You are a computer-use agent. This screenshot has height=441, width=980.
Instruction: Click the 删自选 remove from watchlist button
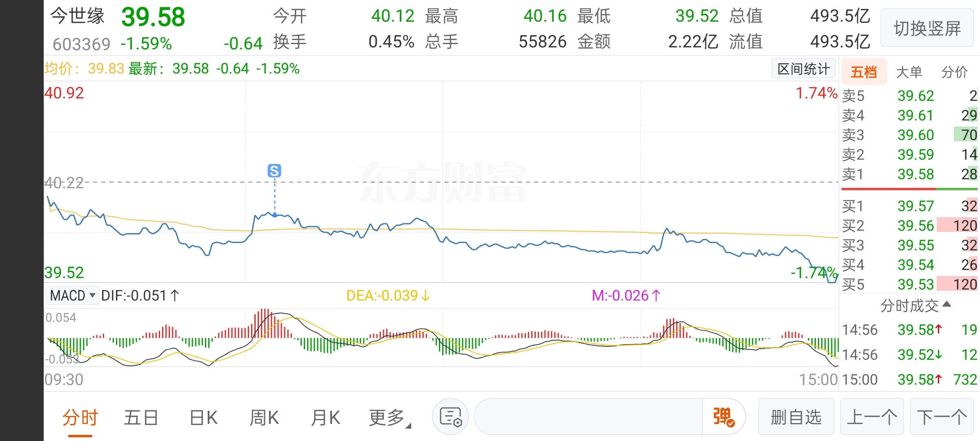[x=795, y=417]
